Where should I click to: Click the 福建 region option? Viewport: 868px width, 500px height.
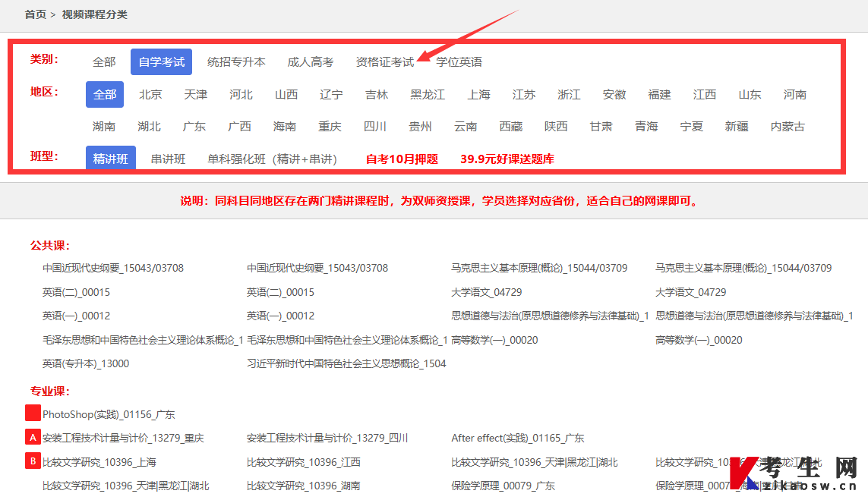pos(659,95)
